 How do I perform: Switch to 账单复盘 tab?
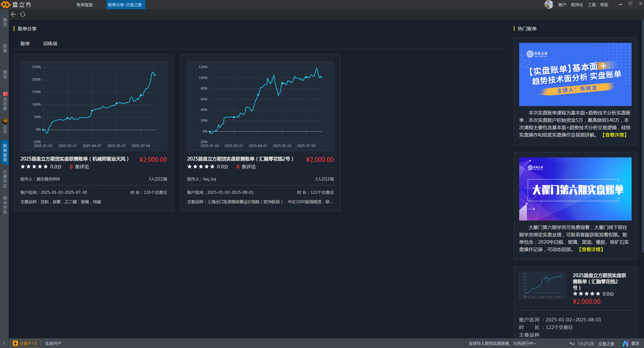tap(85, 5)
